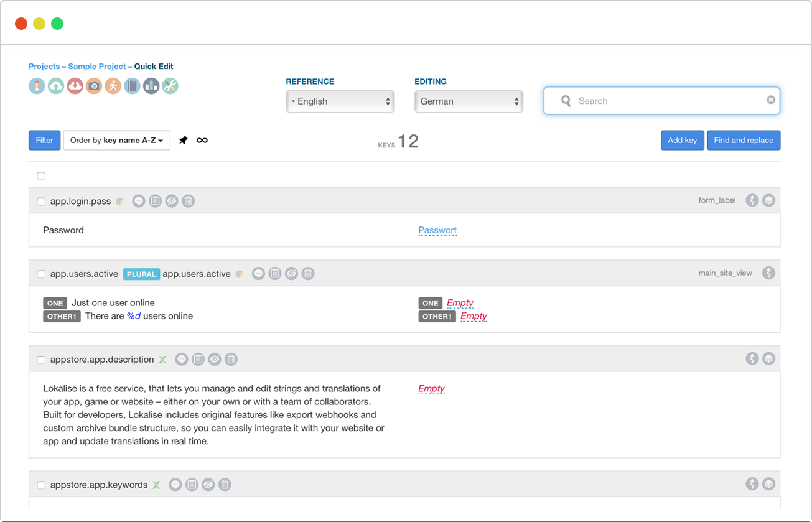812x522 pixels.
Task: Click the reference text Password
Action: (x=63, y=230)
